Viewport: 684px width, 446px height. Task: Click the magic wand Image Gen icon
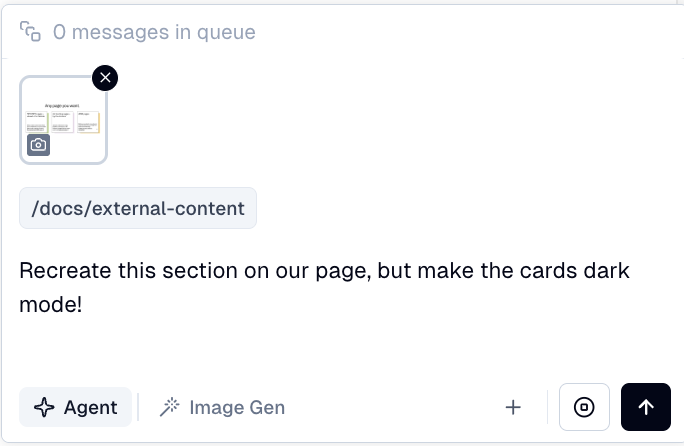pyautogui.click(x=169, y=407)
